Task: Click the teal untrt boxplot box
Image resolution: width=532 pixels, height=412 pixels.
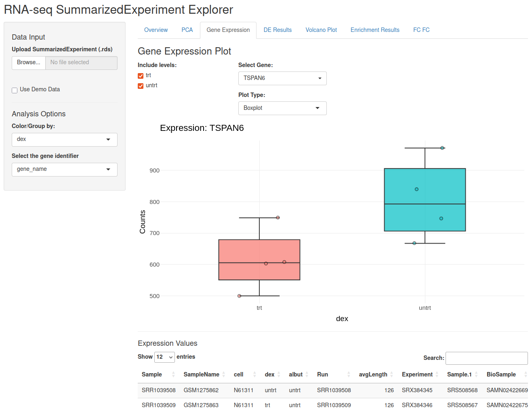Action: [x=425, y=200]
